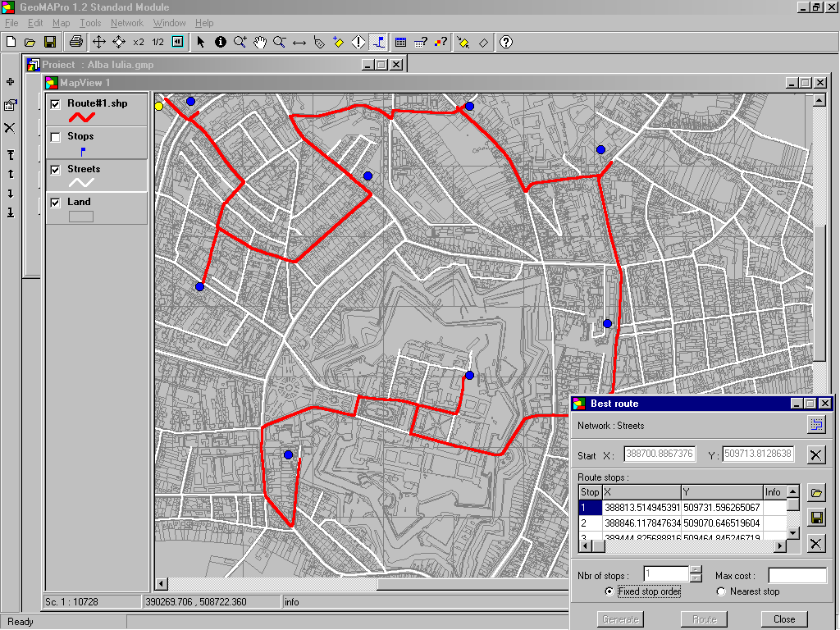Enable the Stops layer checkbox
This screenshot has width=840, height=630.
click(x=56, y=137)
